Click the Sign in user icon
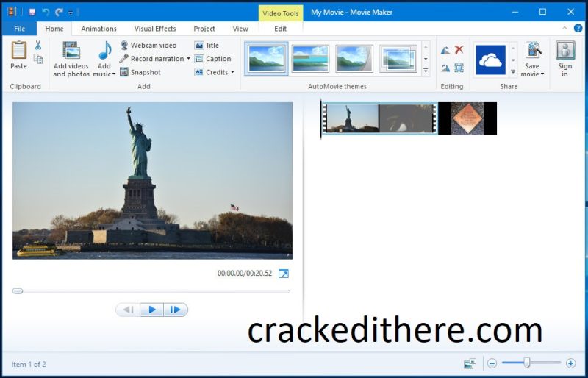Screen dimensions: 588x378 point(565,51)
